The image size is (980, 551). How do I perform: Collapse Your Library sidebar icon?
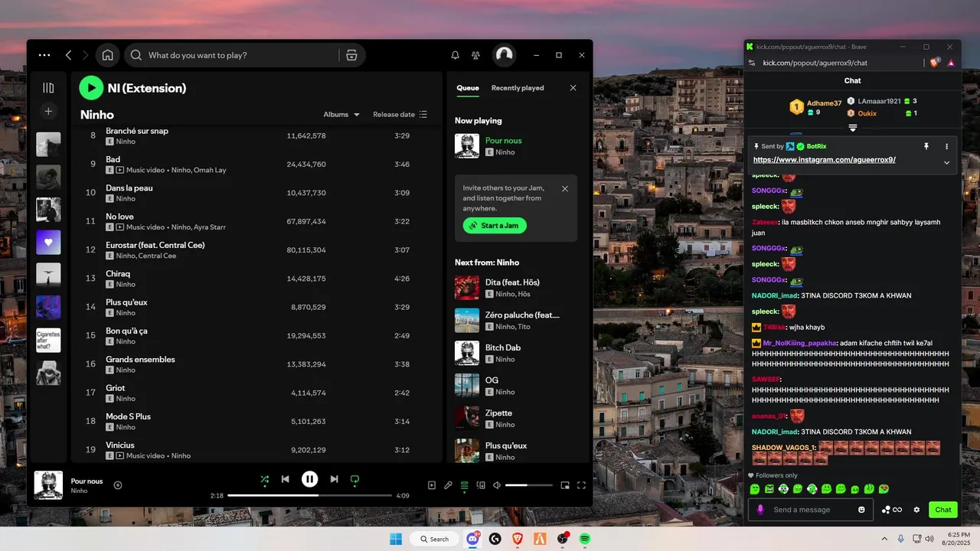coord(48,88)
